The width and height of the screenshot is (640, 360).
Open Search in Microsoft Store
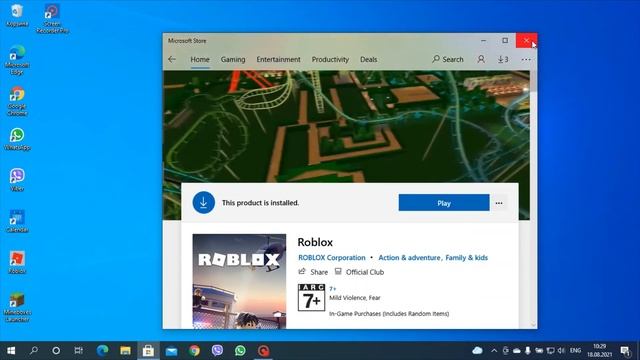click(448, 60)
